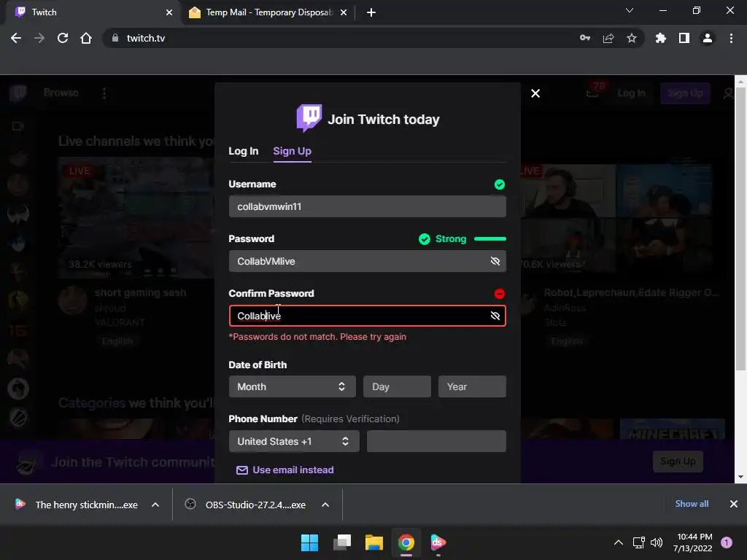Screen dimensions: 747x560
Task: Go back in browser history
Action: [x=16, y=38]
